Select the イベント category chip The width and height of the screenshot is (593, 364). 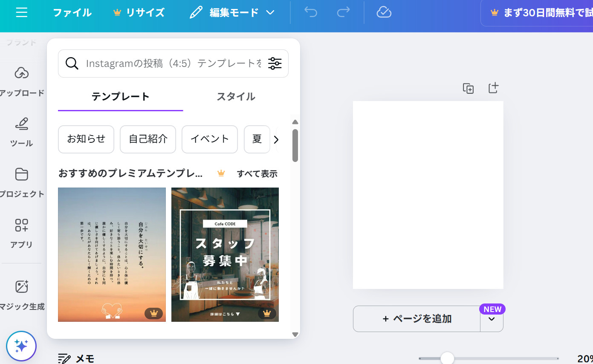pos(210,139)
